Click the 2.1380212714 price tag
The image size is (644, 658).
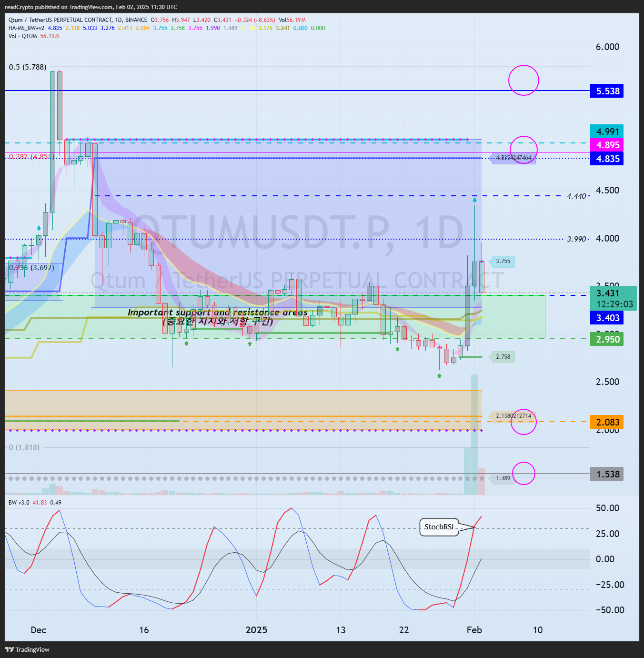pyautogui.click(x=513, y=416)
